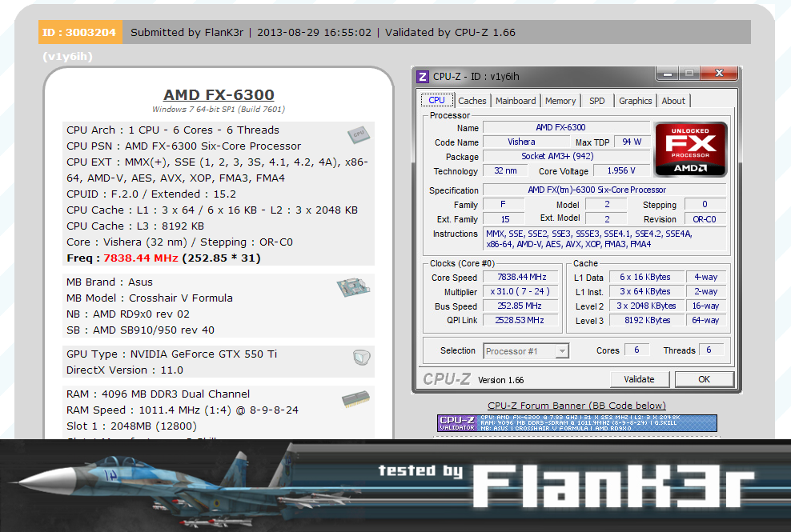
Task: Click the CPU-Z purple Z title bar icon
Action: [422, 77]
